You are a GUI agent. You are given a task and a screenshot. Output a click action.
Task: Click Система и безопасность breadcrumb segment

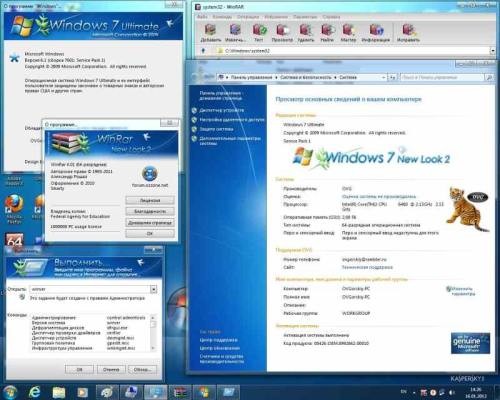[x=306, y=77]
